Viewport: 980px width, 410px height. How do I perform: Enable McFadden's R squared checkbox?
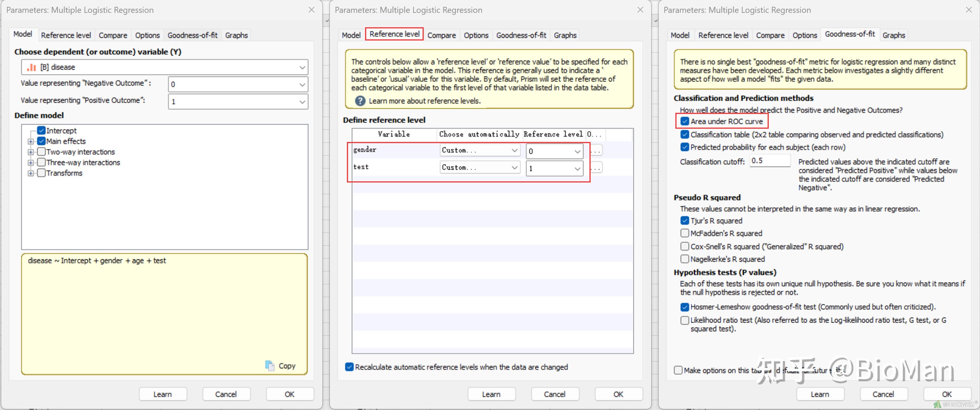684,233
